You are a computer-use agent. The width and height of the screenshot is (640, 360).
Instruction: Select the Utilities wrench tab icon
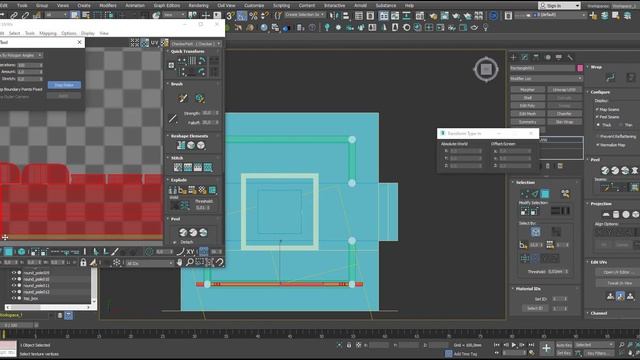coord(570,57)
